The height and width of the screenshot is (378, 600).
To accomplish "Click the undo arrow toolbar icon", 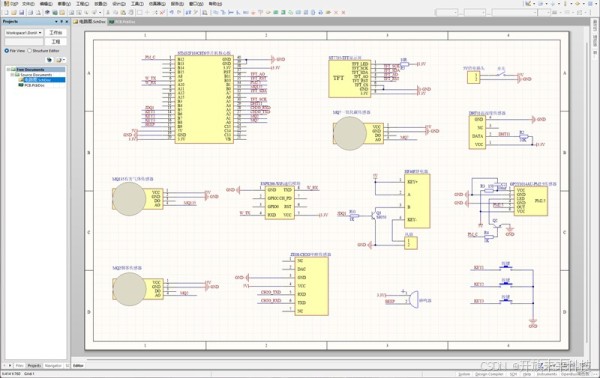I will pos(171,12).
